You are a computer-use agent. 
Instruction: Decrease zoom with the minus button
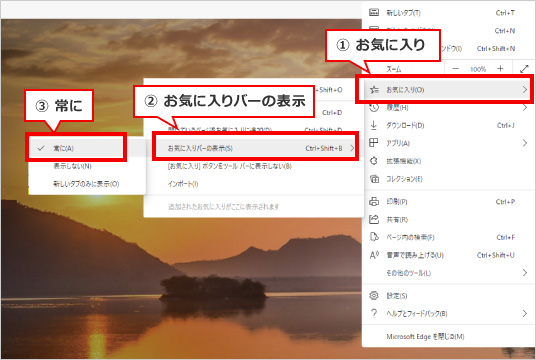[x=456, y=69]
